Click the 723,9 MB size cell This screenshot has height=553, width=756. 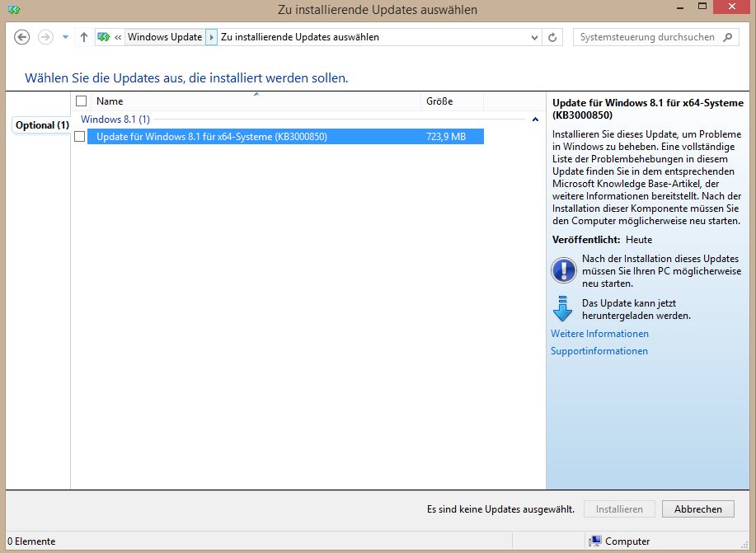(446, 137)
